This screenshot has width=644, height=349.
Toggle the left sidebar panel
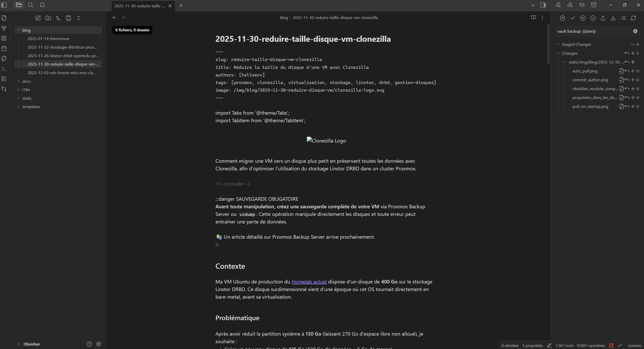click(4, 5)
